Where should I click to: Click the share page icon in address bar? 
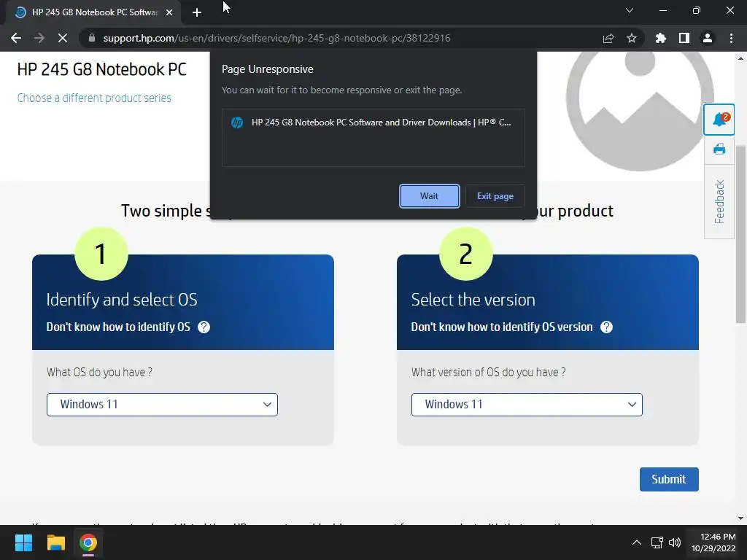(608, 38)
